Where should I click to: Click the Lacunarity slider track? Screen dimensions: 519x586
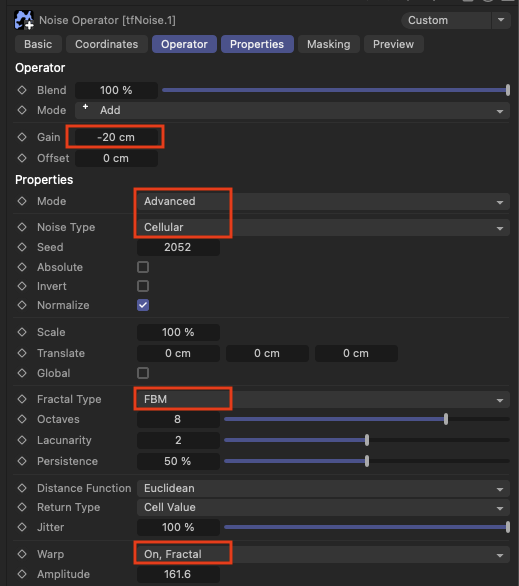pos(367,440)
